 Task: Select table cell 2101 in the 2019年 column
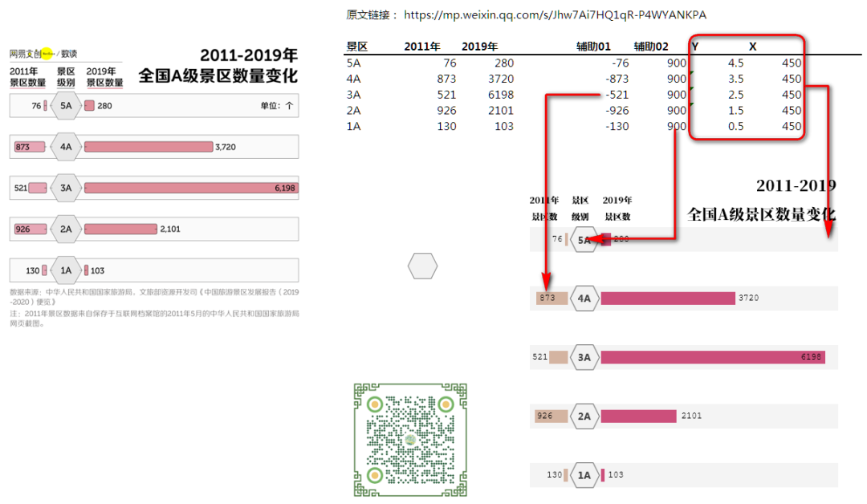[500, 111]
